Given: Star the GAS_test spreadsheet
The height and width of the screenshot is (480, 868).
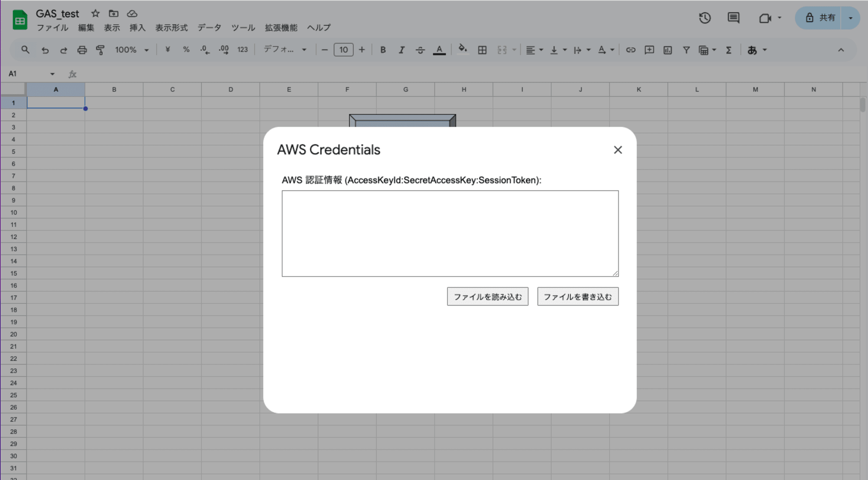Looking at the screenshot, I should 95,13.
